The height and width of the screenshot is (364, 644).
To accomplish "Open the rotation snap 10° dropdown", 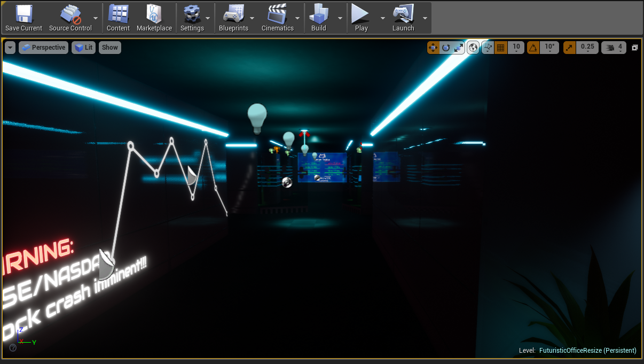I will click(x=549, y=48).
